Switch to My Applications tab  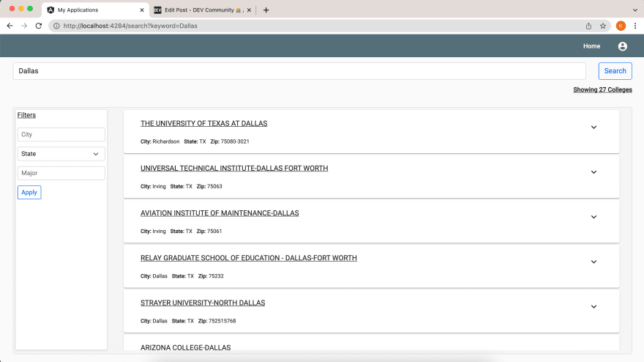tap(96, 10)
